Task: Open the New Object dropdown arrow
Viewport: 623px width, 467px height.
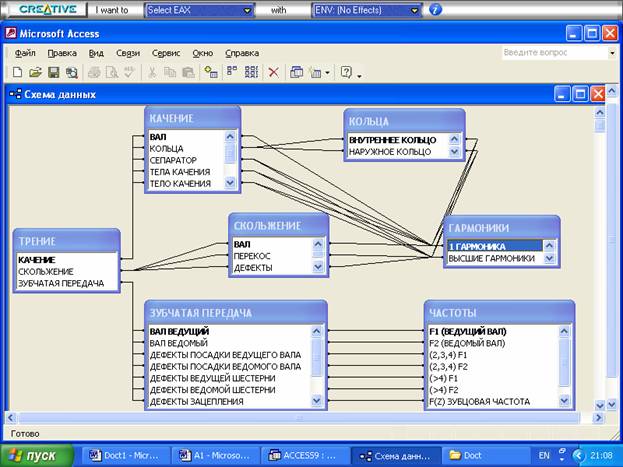Action: point(327,73)
